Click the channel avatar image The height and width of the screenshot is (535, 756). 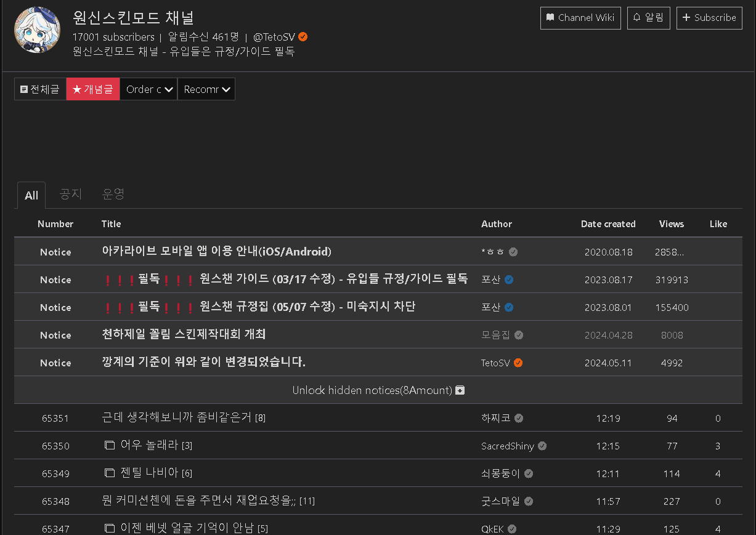[x=37, y=30]
